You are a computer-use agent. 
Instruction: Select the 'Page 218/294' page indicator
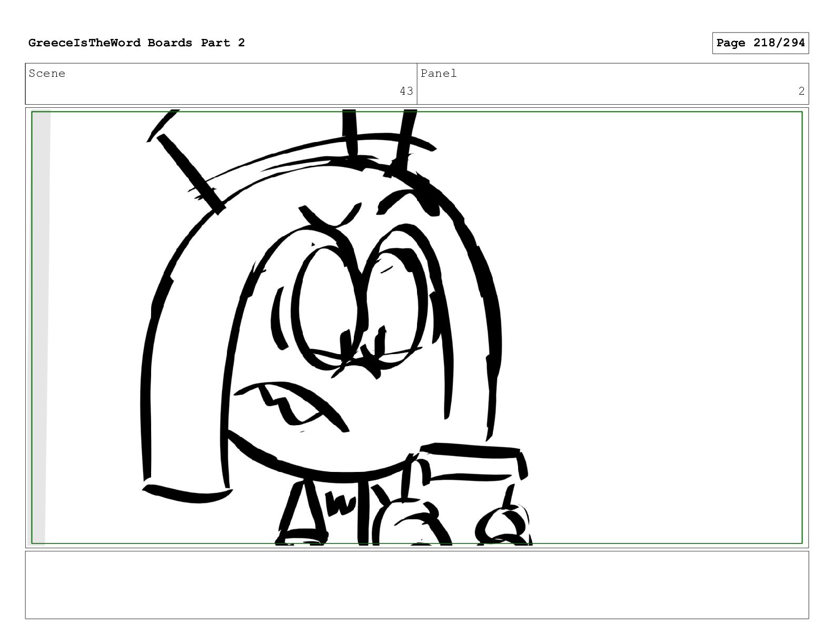(x=760, y=43)
